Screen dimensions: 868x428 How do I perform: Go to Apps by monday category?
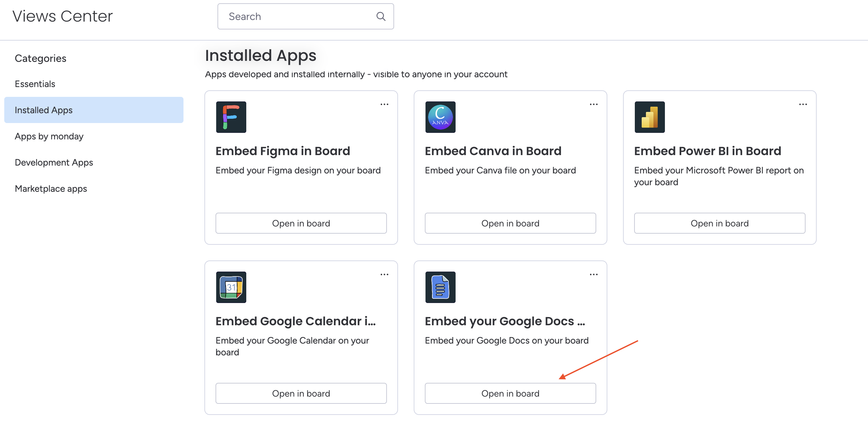pos(49,136)
